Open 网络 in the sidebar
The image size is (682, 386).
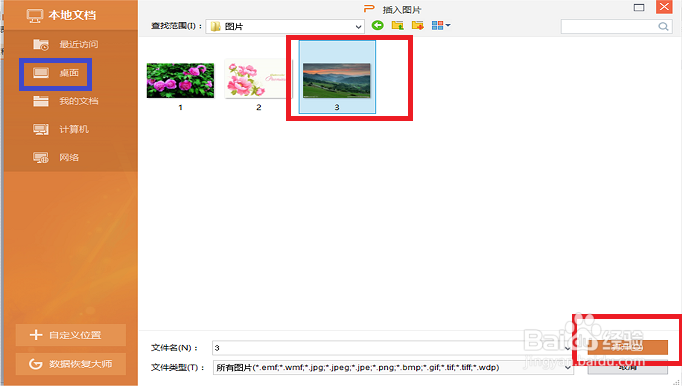coord(56,158)
